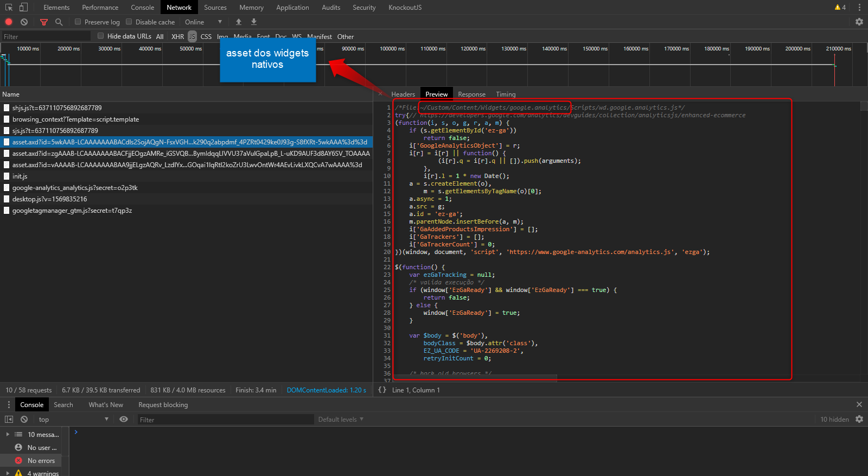Enable Preserve log checkbox

[x=78, y=22]
